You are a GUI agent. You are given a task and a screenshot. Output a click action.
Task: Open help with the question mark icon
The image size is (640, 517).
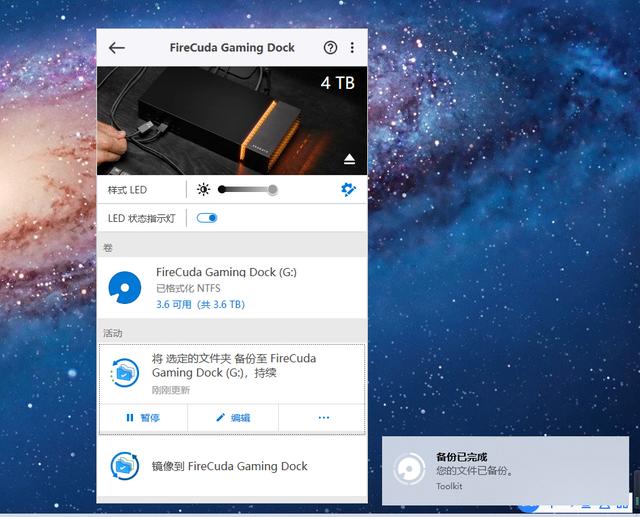330,48
